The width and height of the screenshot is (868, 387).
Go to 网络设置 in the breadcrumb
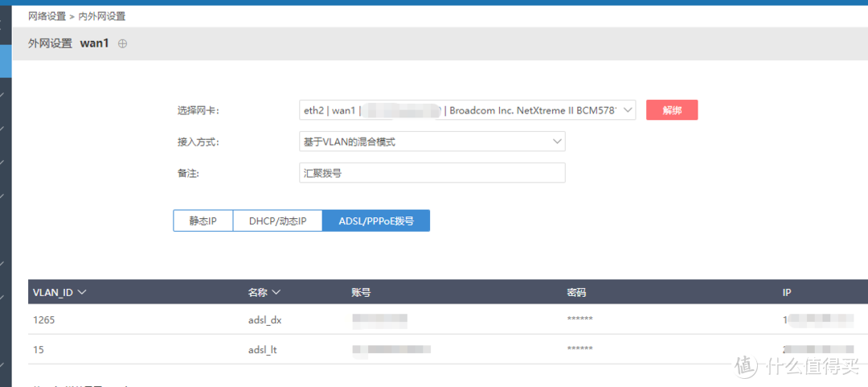pyautogui.click(x=47, y=16)
